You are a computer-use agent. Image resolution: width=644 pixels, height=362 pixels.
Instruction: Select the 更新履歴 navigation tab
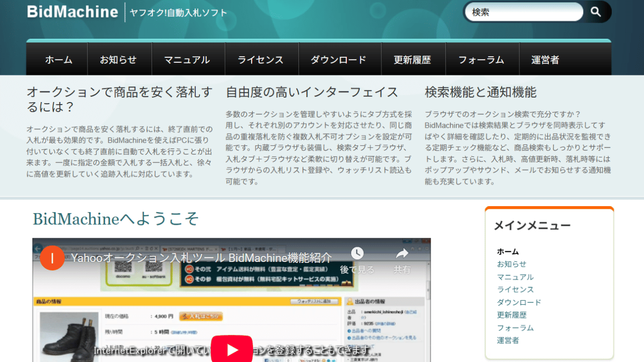click(x=413, y=60)
